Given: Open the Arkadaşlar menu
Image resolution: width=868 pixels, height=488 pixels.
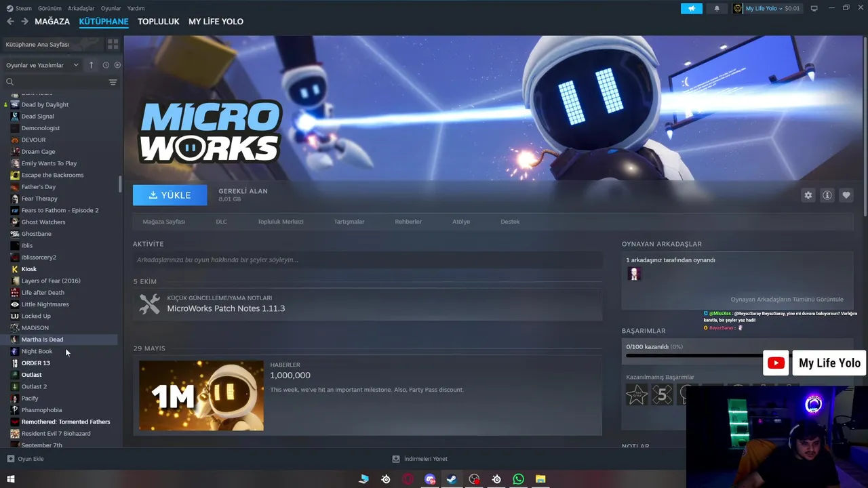Looking at the screenshot, I should pyautogui.click(x=81, y=8).
